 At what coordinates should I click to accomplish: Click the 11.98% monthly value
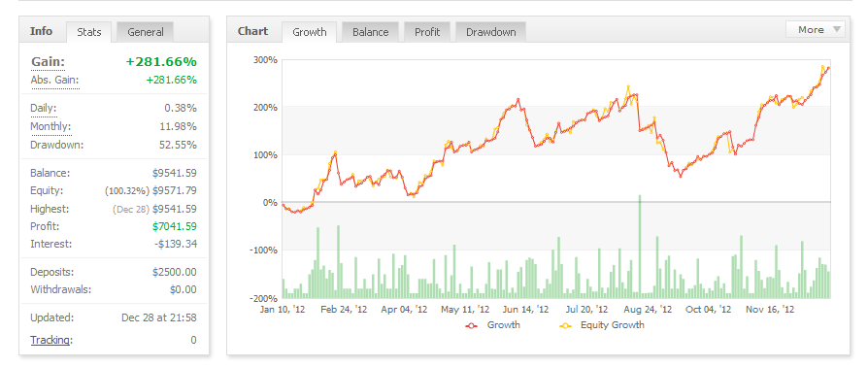click(178, 126)
